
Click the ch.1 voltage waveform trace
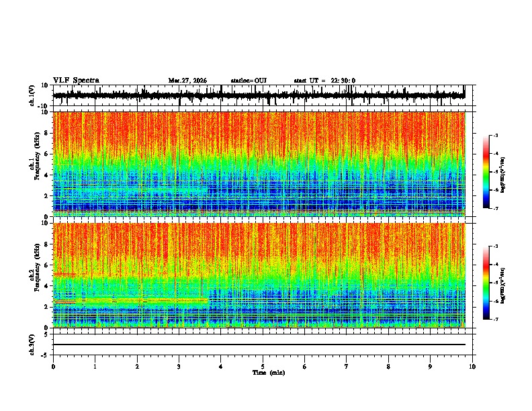click(x=259, y=95)
